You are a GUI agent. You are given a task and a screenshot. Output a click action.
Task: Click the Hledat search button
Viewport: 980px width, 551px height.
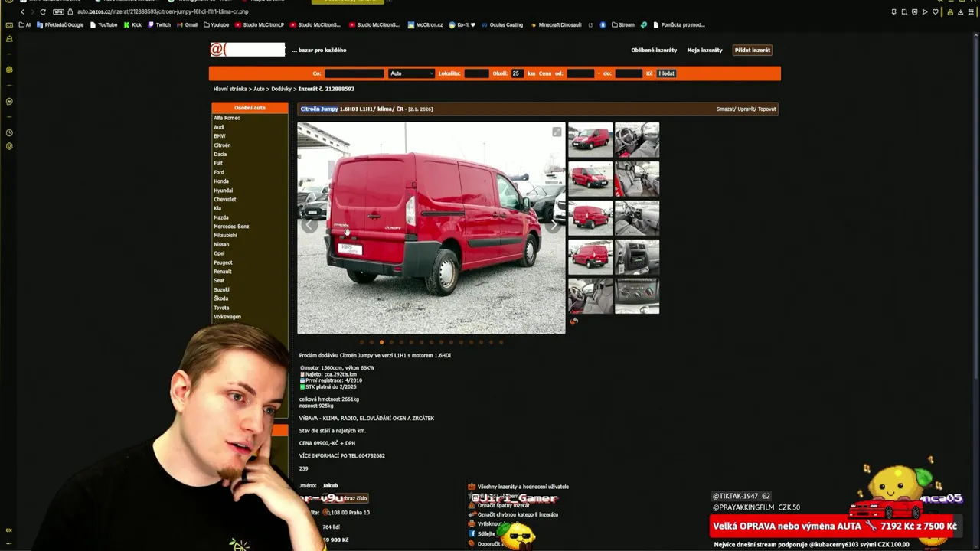point(666,73)
